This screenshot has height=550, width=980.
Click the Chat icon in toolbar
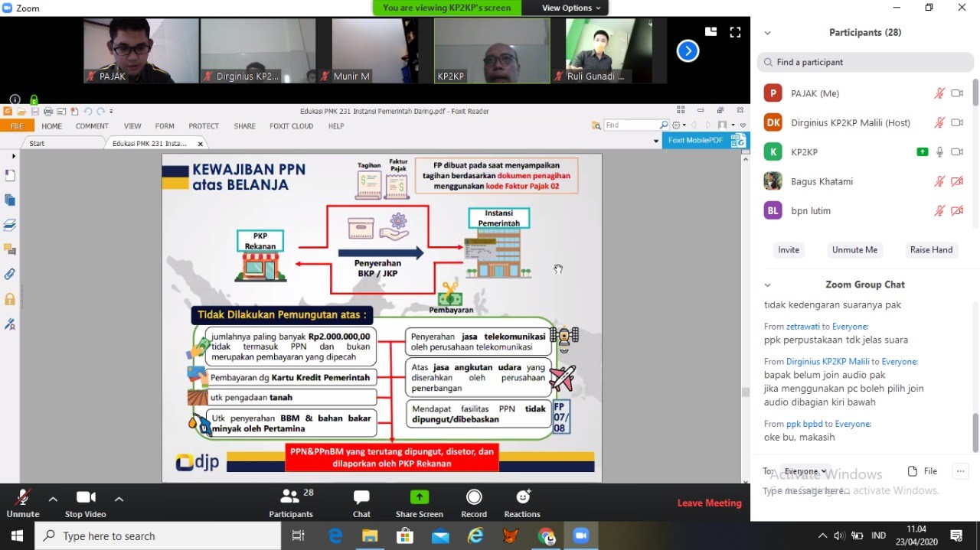(361, 498)
